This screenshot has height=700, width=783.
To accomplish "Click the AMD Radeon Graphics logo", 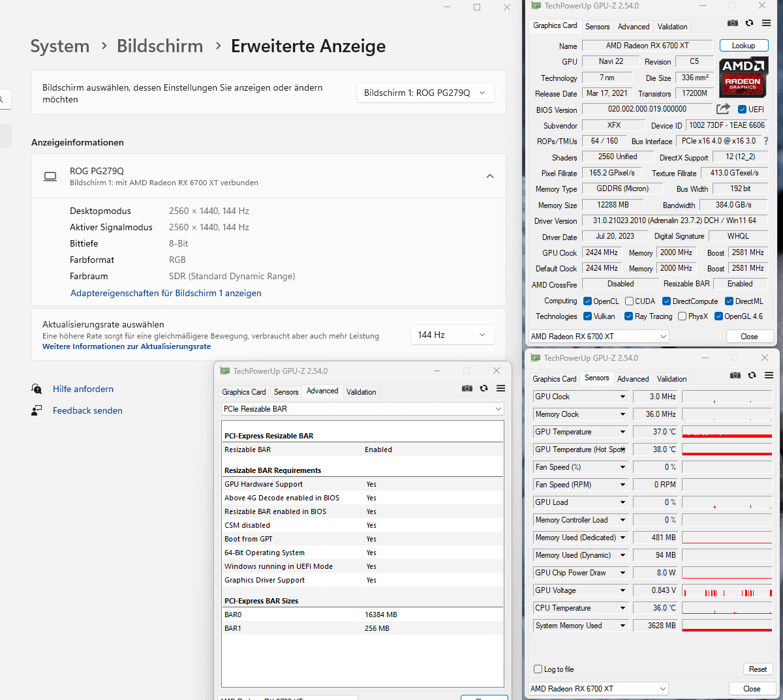I will click(743, 78).
